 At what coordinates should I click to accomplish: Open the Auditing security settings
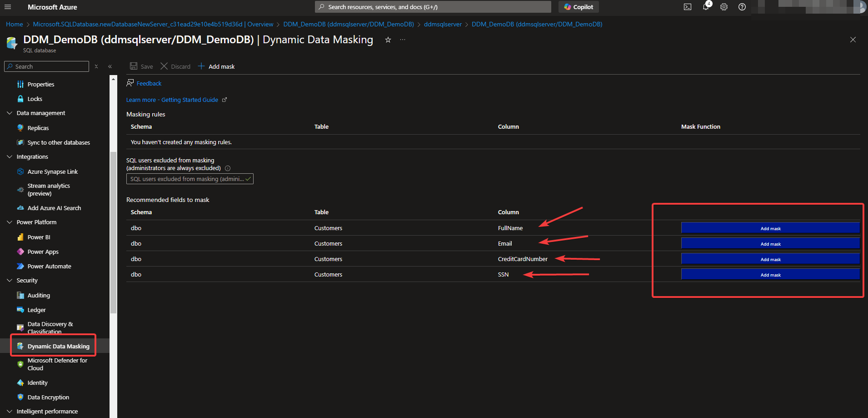(39, 295)
